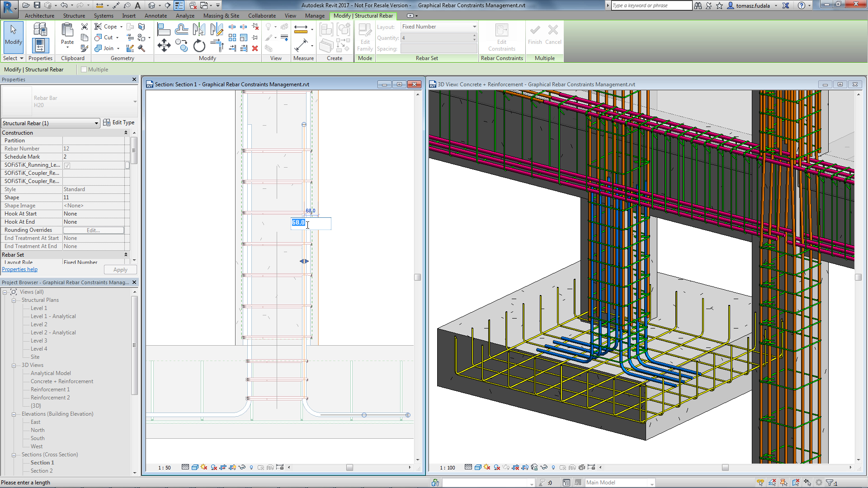The image size is (868, 488).
Task: Click the Properties help link
Action: pyautogui.click(x=19, y=269)
